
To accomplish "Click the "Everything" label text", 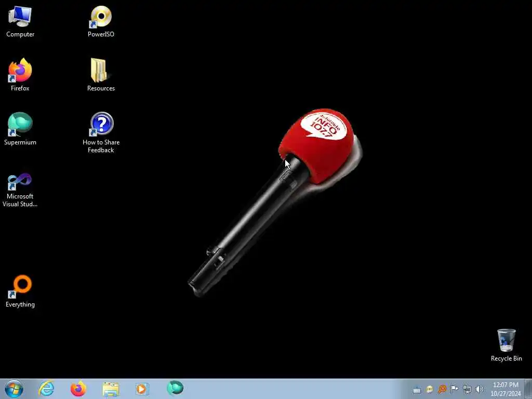I will (x=20, y=304).
